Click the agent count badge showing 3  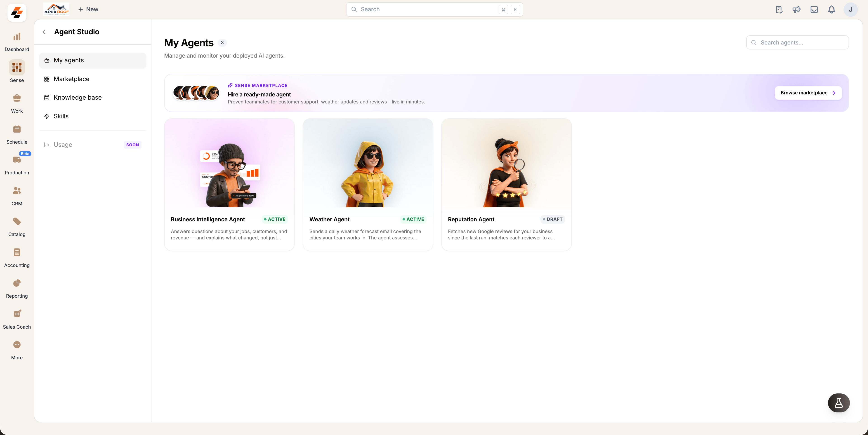(222, 43)
